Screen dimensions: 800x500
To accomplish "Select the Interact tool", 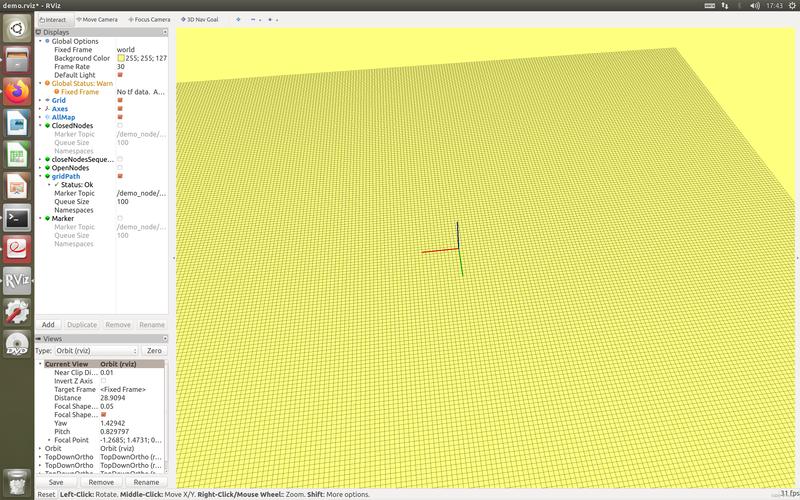I will [x=53, y=19].
